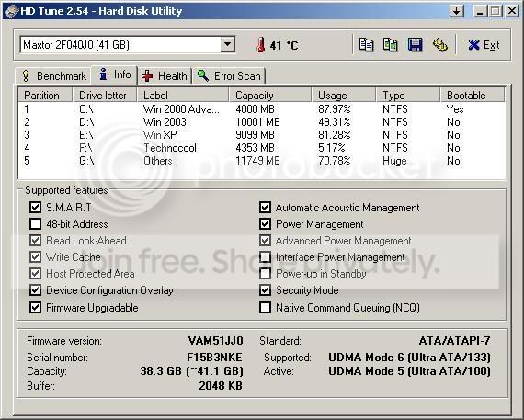
Task: Toggle the S.M.A.R.T checkbox
Action: (35, 207)
